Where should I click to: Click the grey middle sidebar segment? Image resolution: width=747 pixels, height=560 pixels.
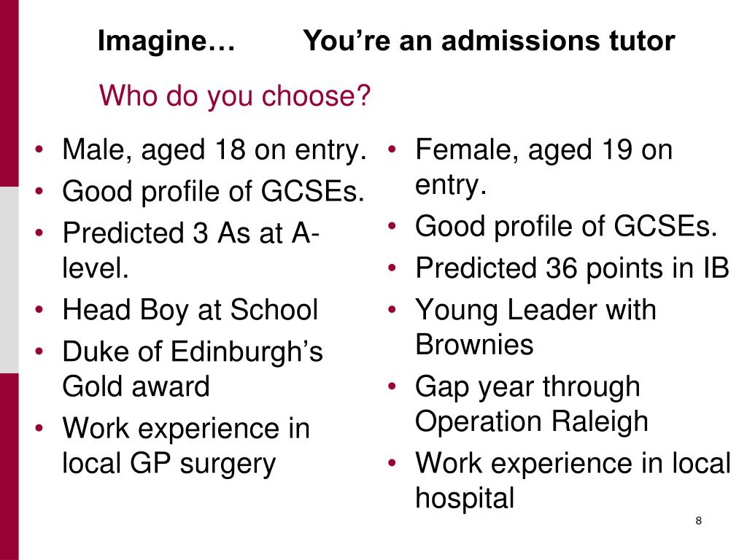point(9,280)
